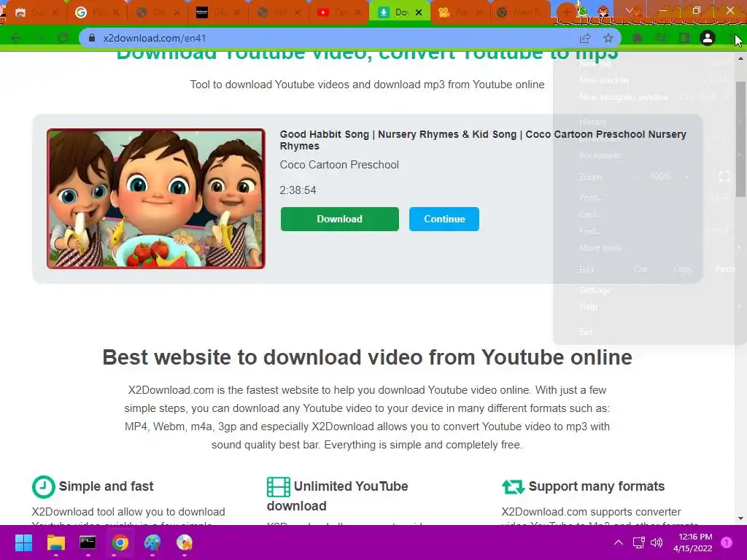Open Help submenu in Chrome menu
Screen dimensions: 747x560
[650, 307]
